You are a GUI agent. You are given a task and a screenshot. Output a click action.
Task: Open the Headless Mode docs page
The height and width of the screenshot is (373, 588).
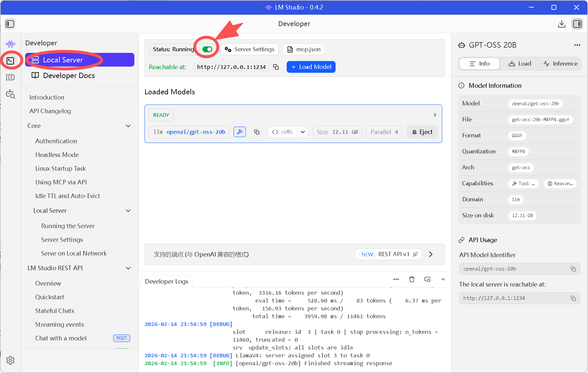pyautogui.click(x=57, y=155)
